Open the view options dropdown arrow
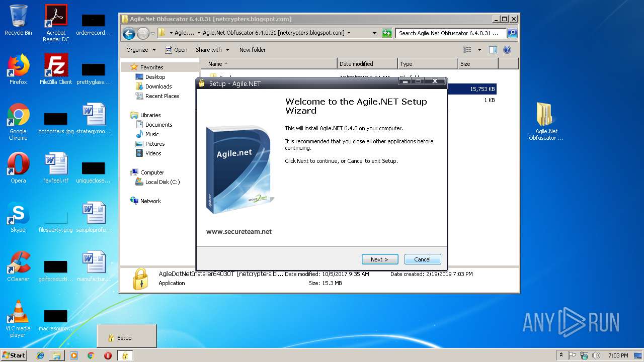Image resolution: width=644 pixels, height=362 pixels. pyautogui.click(x=479, y=50)
